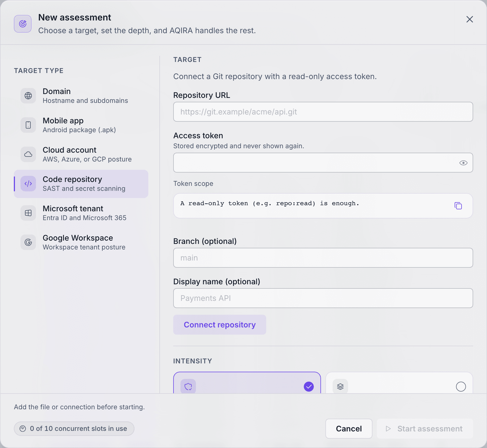Click Start assessment button
The height and width of the screenshot is (448, 487).
pyautogui.click(x=425, y=429)
